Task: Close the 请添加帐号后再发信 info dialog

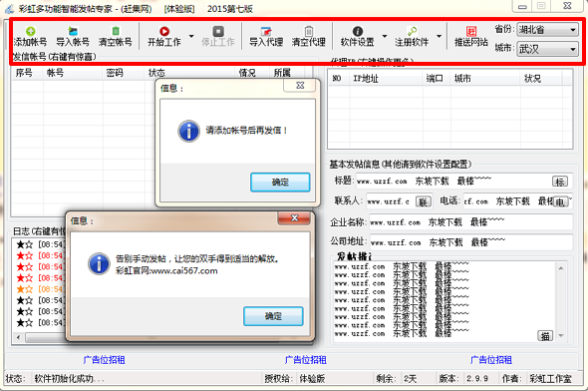Action: click(x=300, y=86)
